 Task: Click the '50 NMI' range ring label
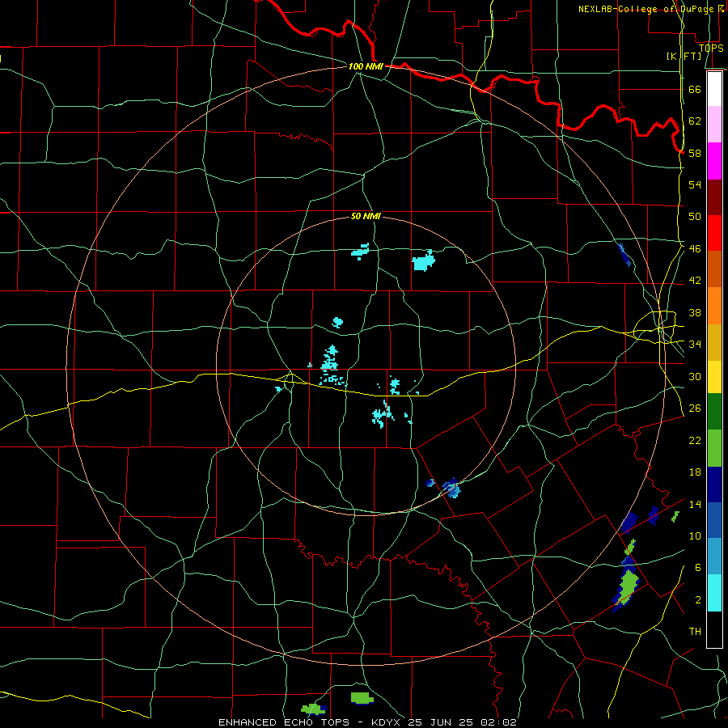[x=366, y=216]
